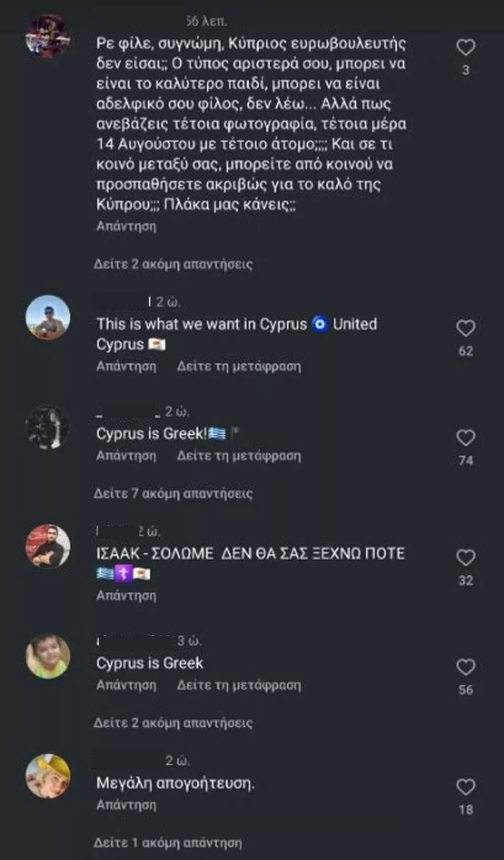Open avatar of the "Μεγάλη απογοήτευση" commenter
The height and width of the screenshot is (860, 504).
click(48, 776)
